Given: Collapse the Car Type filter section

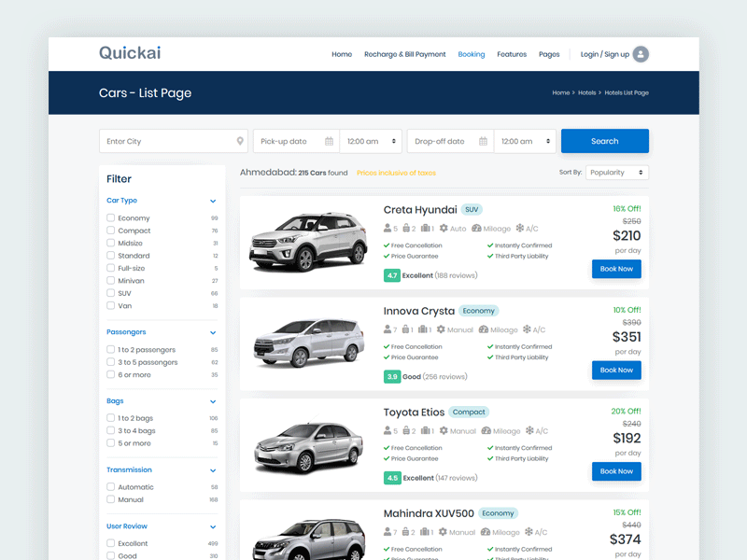Looking at the screenshot, I should point(213,201).
